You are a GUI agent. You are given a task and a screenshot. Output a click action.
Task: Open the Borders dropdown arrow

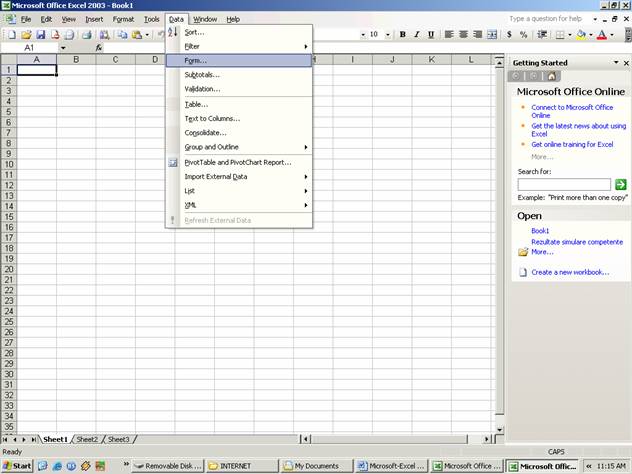pyautogui.click(x=570, y=35)
